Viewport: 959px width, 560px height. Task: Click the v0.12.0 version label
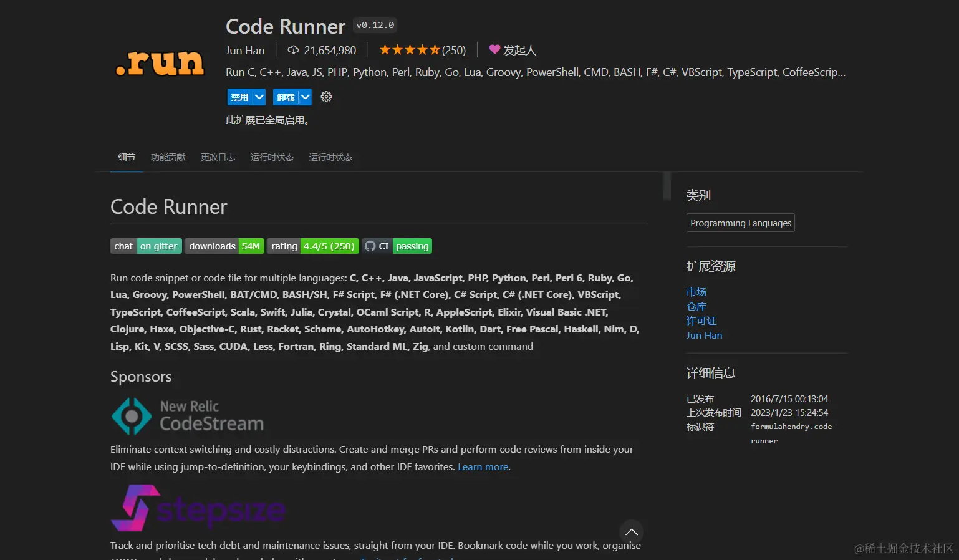tap(375, 26)
